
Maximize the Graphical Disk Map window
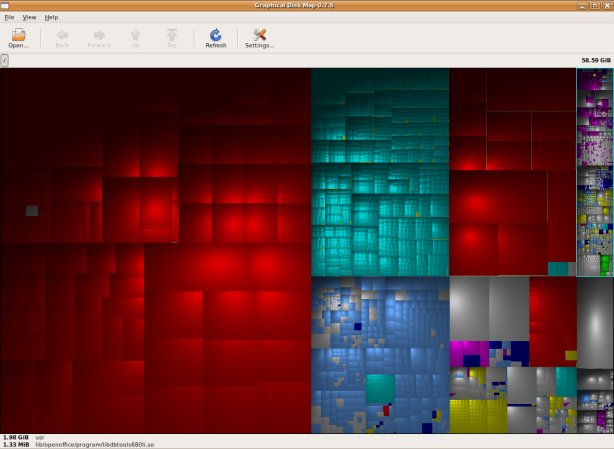pos(593,6)
